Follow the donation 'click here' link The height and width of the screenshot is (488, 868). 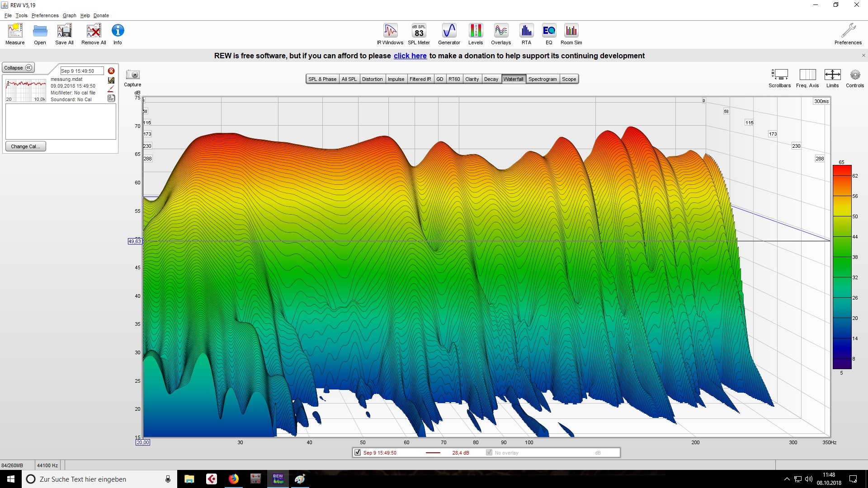[410, 56]
